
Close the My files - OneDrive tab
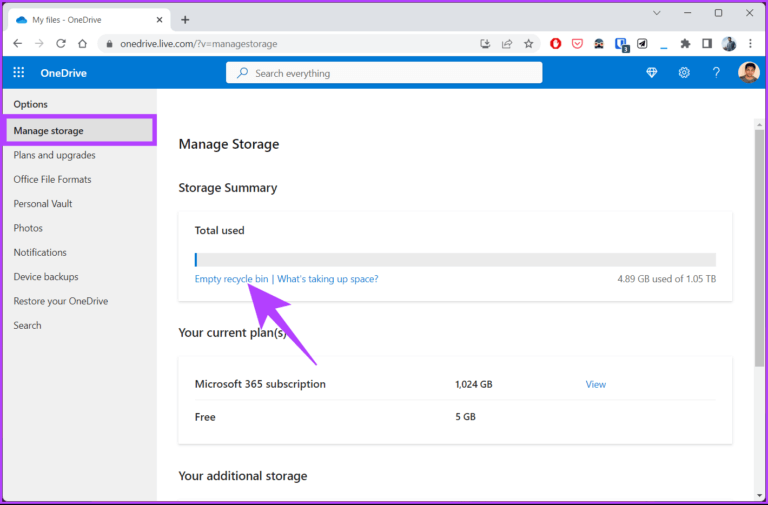[160, 20]
